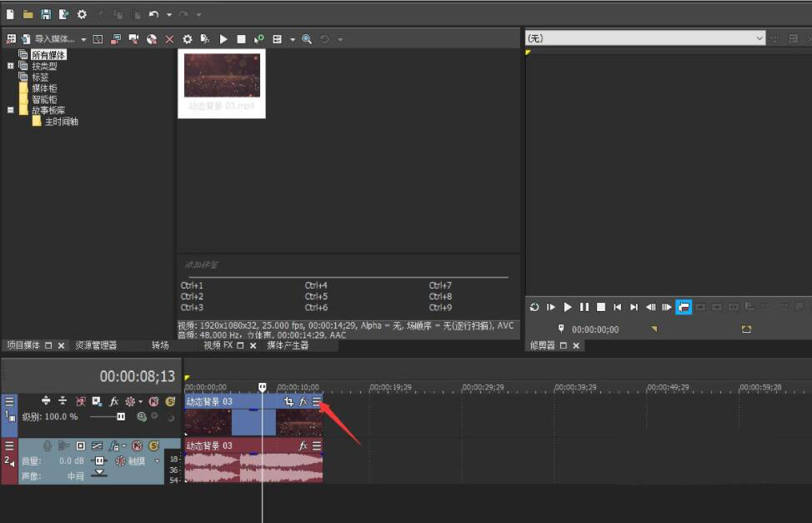This screenshot has height=523, width=812.
Task: Toggle loop playback in the trimmer
Action: point(534,307)
